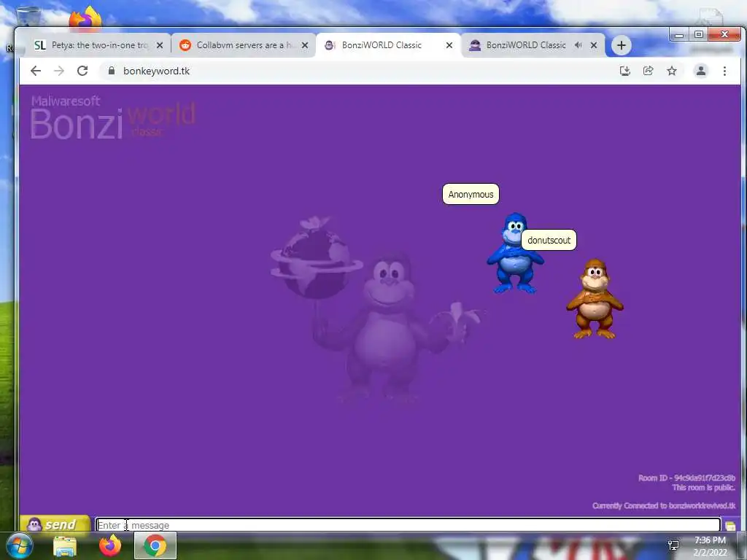Image resolution: width=747 pixels, height=560 pixels.
Task: Open the network tray icon
Action: pyautogui.click(x=673, y=545)
